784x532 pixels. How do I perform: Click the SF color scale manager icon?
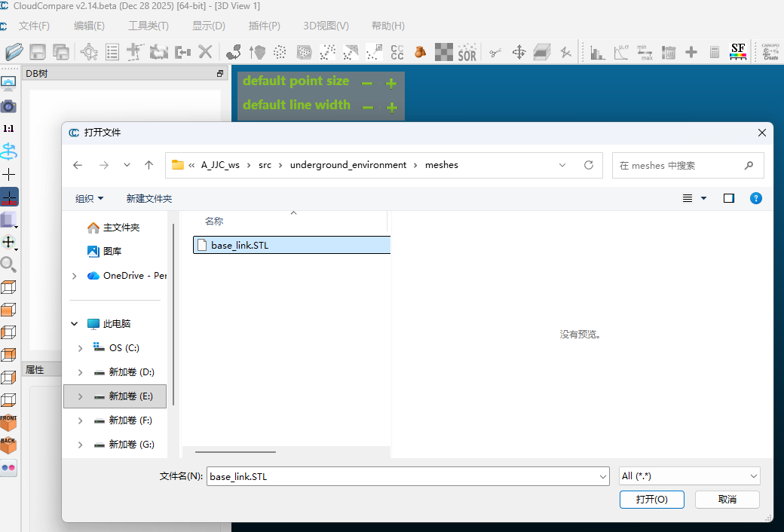tap(738, 51)
